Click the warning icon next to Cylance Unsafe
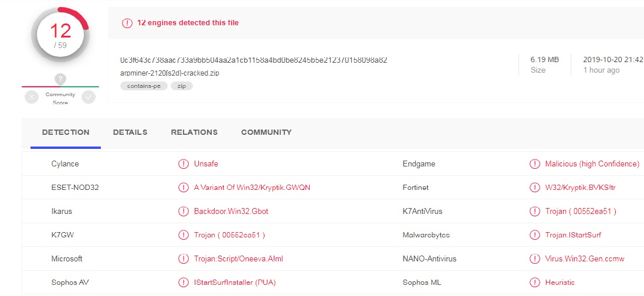Image resolution: width=644 pixels, height=296 pixels. (x=183, y=164)
